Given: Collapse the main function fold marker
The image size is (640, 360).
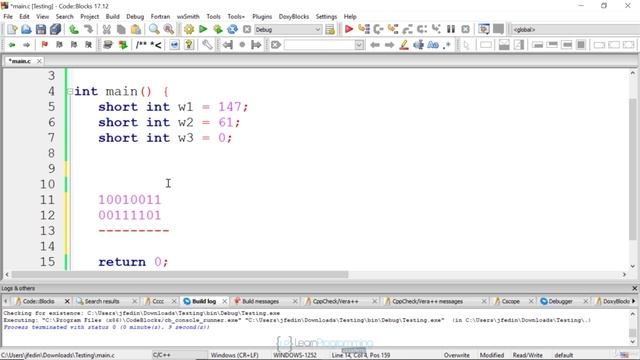Looking at the screenshot, I should 70,91.
